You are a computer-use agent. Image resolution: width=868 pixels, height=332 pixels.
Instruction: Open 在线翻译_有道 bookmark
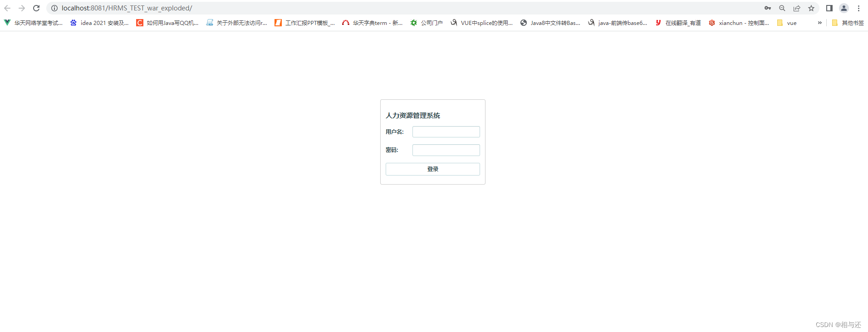click(x=678, y=23)
